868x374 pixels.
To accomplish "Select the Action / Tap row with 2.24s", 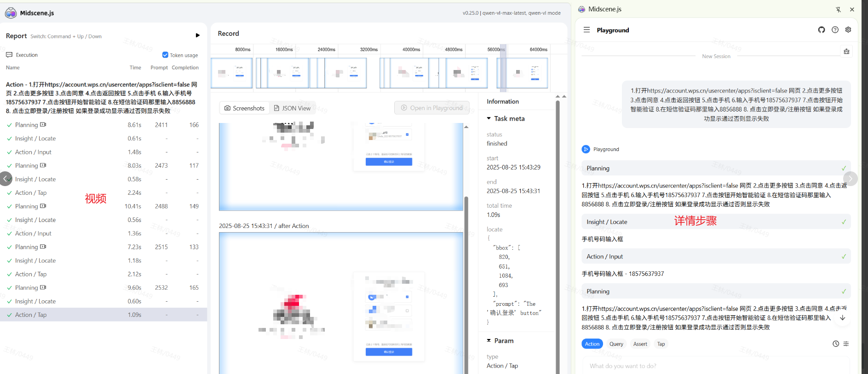I will (x=103, y=193).
